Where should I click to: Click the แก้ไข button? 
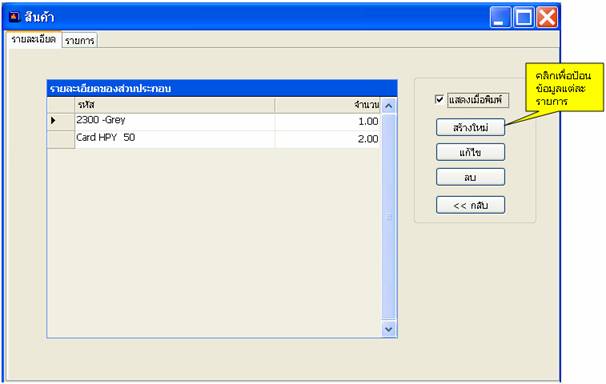click(x=470, y=152)
